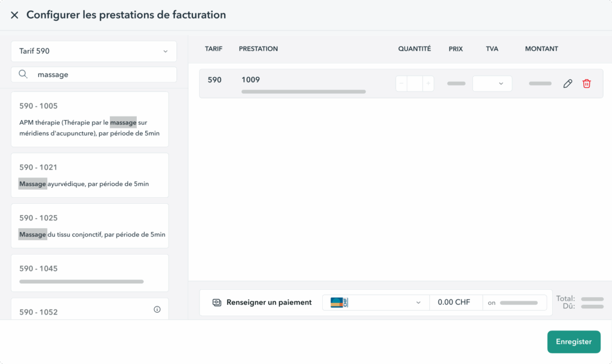Click the 1009 prestation code text
Screen dimensions: 612x364
click(x=250, y=80)
